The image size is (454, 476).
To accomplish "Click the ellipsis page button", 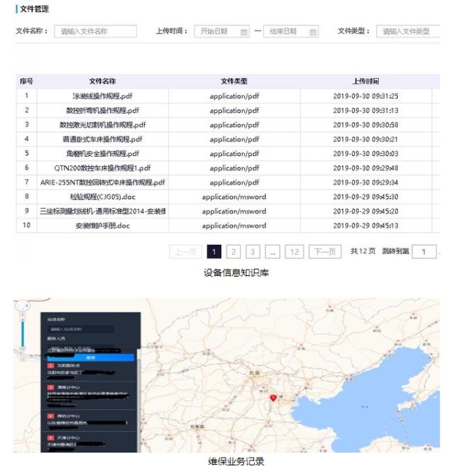I will coord(273,252).
